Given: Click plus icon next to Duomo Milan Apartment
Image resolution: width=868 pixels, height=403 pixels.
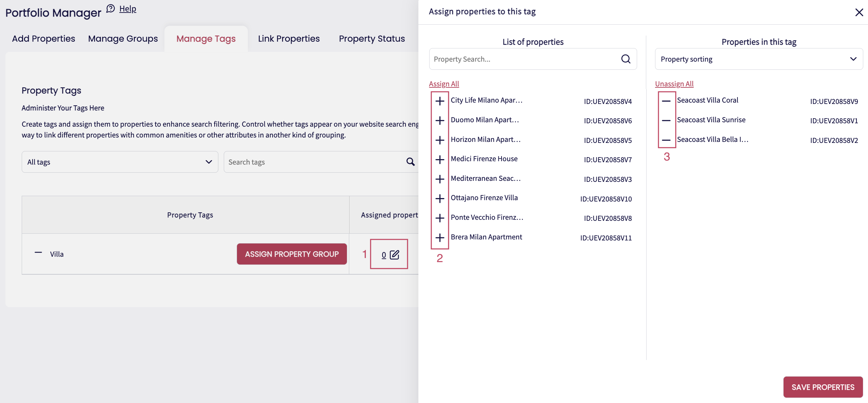Looking at the screenshot, I should pyautogui.click(x=440, y=121).
